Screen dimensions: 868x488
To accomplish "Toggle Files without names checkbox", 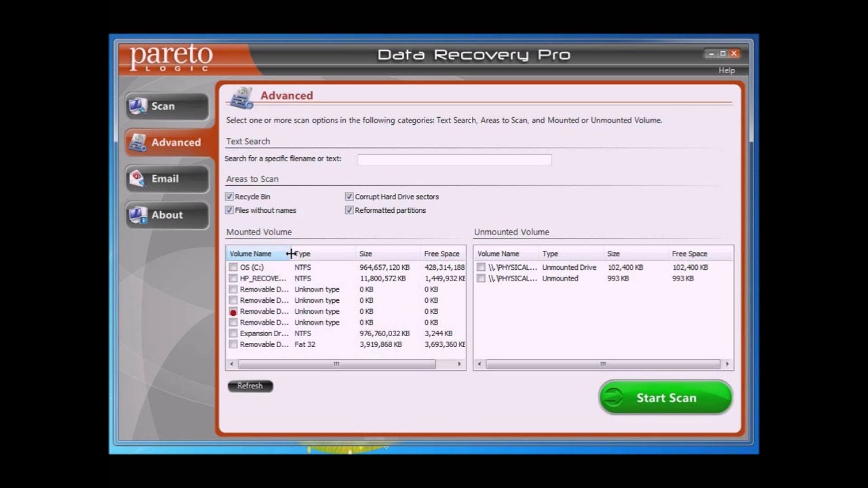I will click(229, 210).
